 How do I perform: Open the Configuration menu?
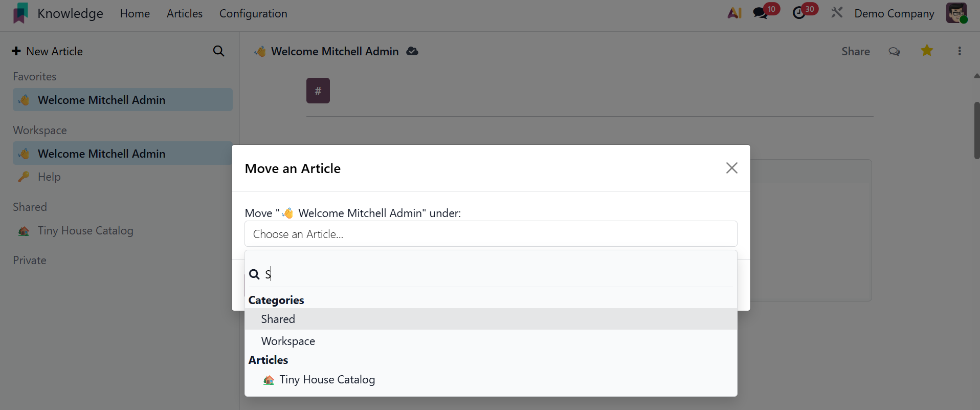click(253, 14)
